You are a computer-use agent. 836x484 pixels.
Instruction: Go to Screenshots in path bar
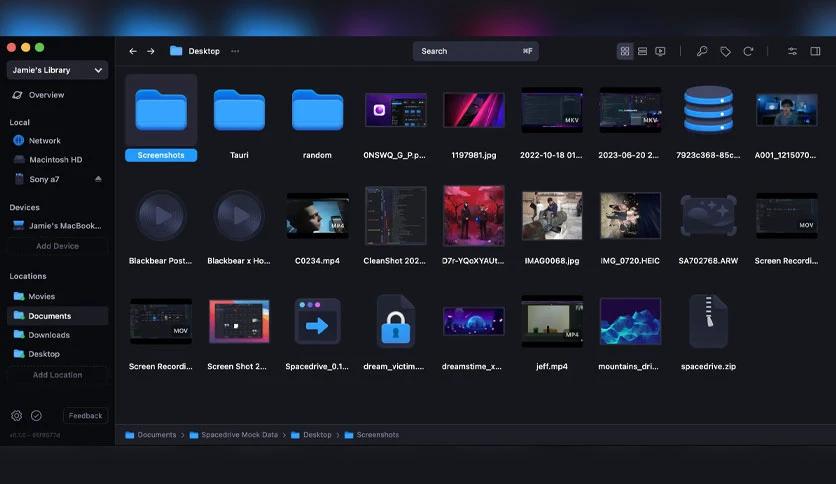pos(372,435)
